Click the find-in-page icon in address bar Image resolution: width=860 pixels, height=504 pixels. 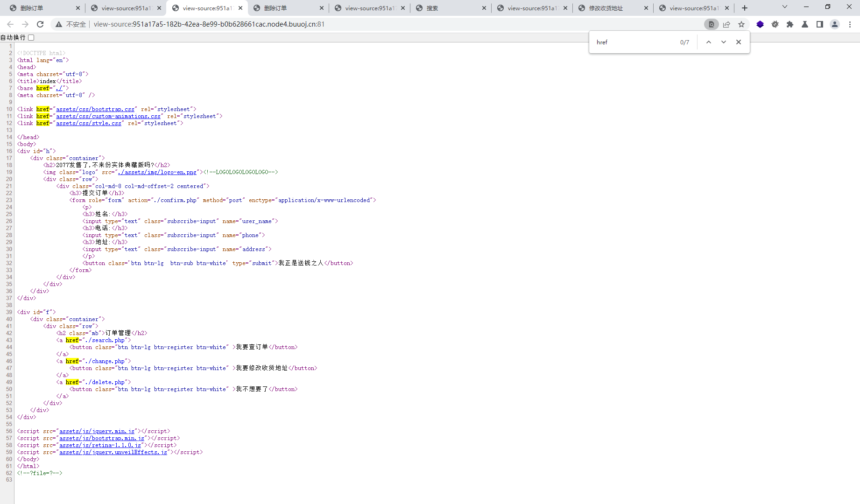[x=712, y=24]
